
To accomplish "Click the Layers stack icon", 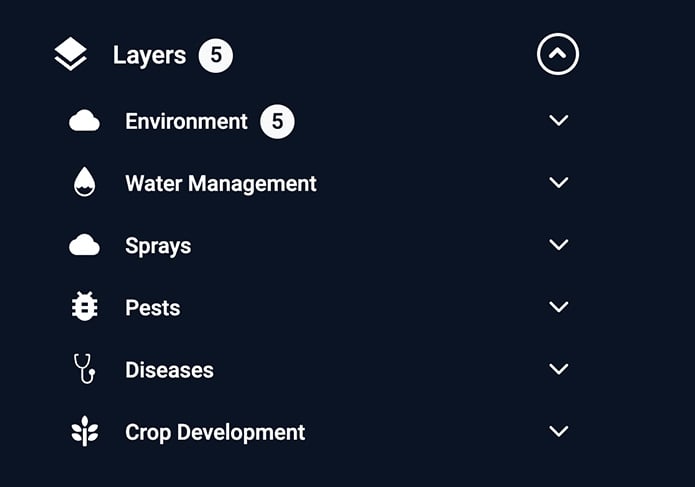I will click(70, 54).
